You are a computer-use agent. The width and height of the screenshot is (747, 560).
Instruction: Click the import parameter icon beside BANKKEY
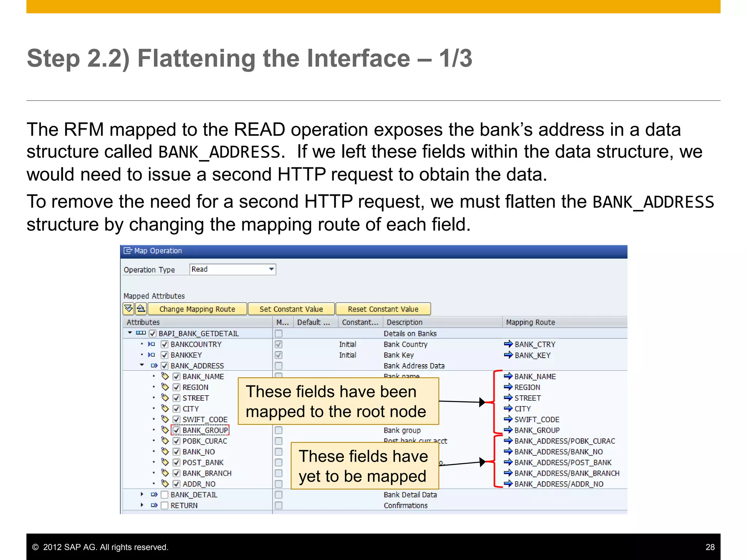(x=152, y=355)
